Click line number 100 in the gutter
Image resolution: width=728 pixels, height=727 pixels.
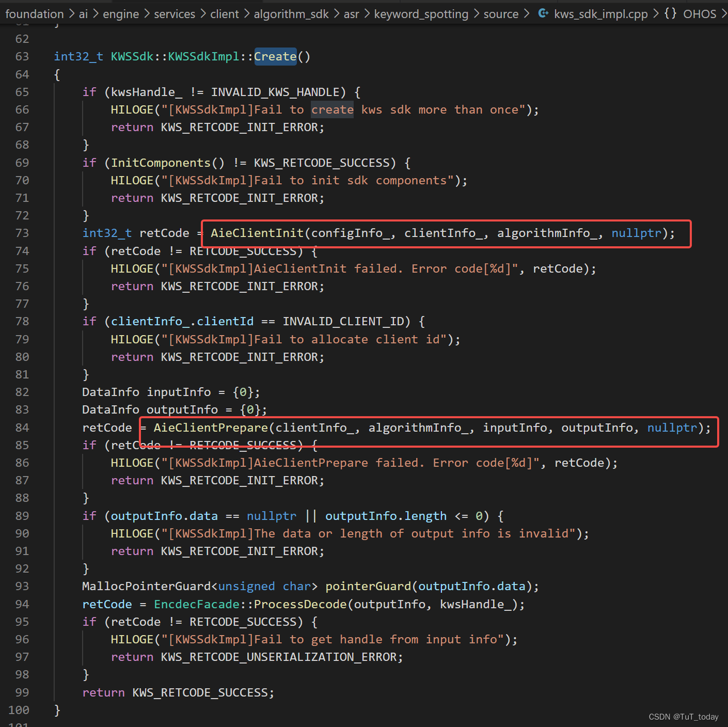[19, 710]
